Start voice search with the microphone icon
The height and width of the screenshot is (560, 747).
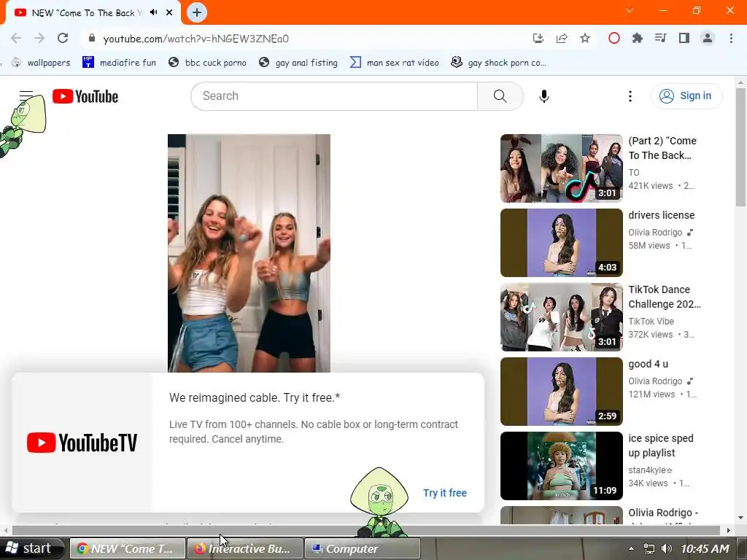point(543,96)
